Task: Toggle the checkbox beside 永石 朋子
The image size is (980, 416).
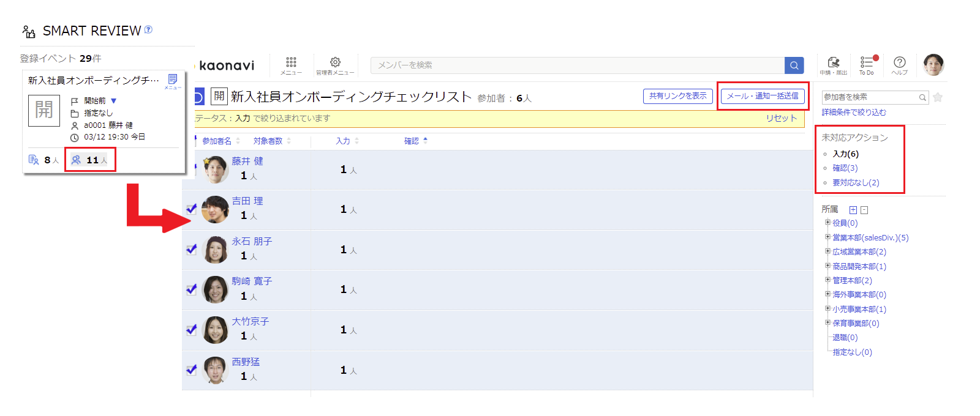Action: pyautogui.click(x=192, y=249)
